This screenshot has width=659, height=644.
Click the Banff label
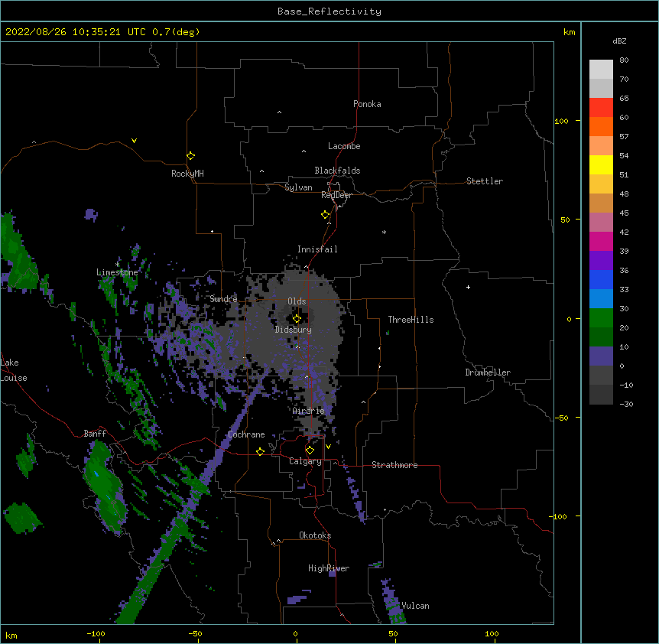pos(95,434)
